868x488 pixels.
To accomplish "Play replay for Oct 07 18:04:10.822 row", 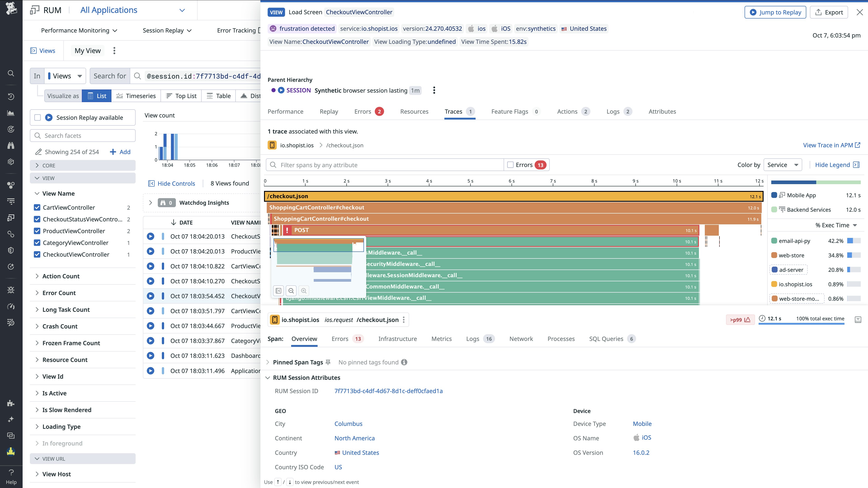I will (151, 266).
